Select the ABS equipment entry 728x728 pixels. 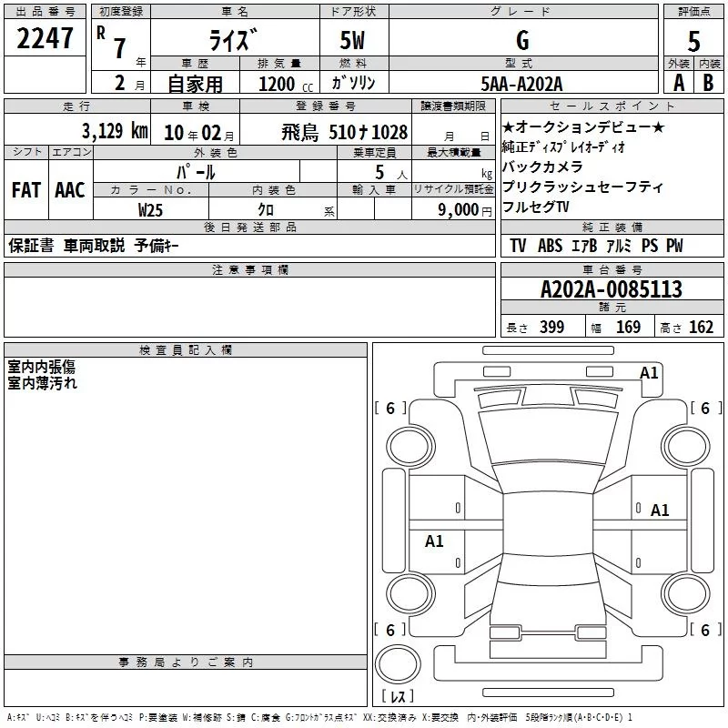coord(551,245)
